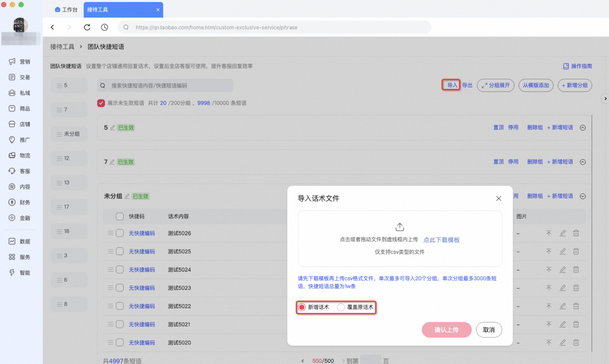Click the 导出 export link
Viewport: 609px width, 364px height.
(x=467, y=85)
